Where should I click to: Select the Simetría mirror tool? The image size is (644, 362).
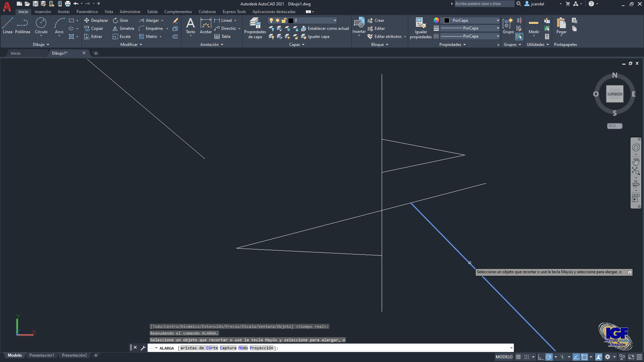click(123, 28)
